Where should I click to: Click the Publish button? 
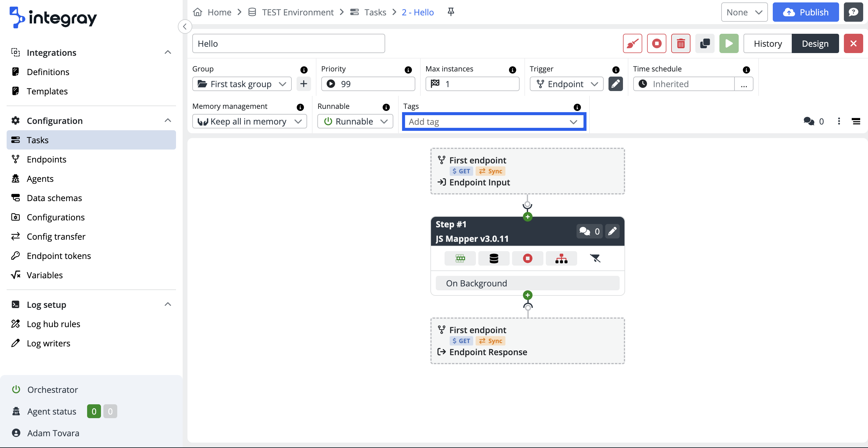click(x=806, y=12)
